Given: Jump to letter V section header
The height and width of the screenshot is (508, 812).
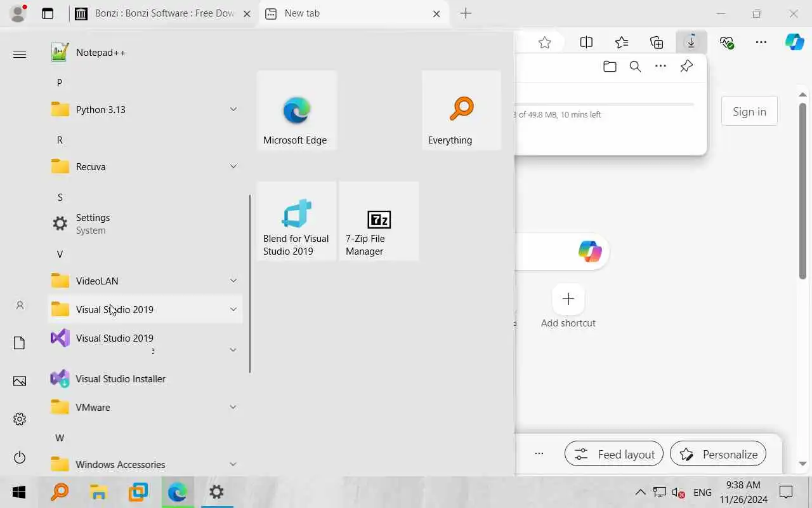Looking at the screenshot, I should tap(60, 254).
